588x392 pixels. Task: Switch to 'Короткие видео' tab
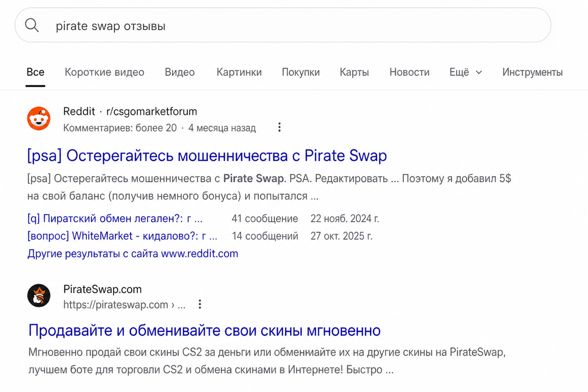point(104,72)
